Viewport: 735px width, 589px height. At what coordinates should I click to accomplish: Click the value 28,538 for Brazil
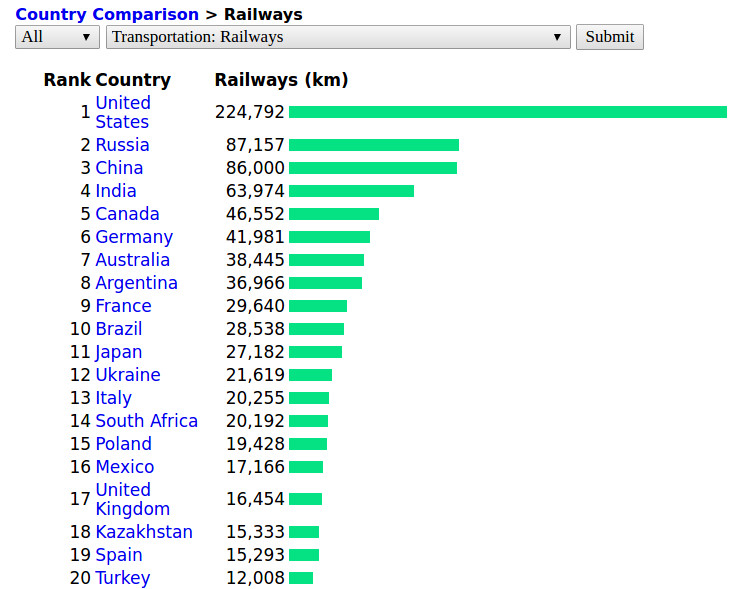[x=255, y=328]
